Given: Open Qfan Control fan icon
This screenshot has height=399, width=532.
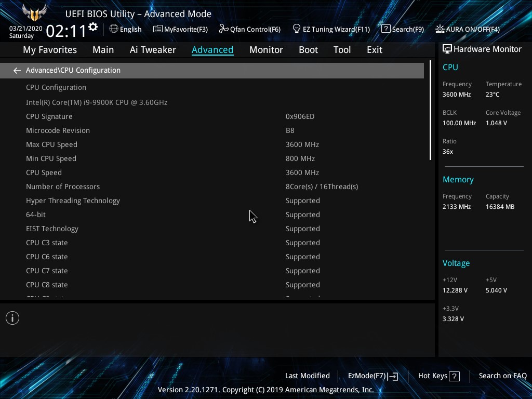Looking at the screenshot, I should pyautogui.click(x=223, y=29).
